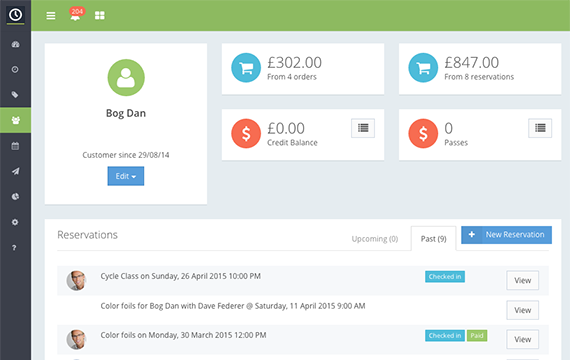Click the green user avatar of Bog Dan
Image resolution: width=570 pixels, height=360 pixels.
tap(126, 77)
